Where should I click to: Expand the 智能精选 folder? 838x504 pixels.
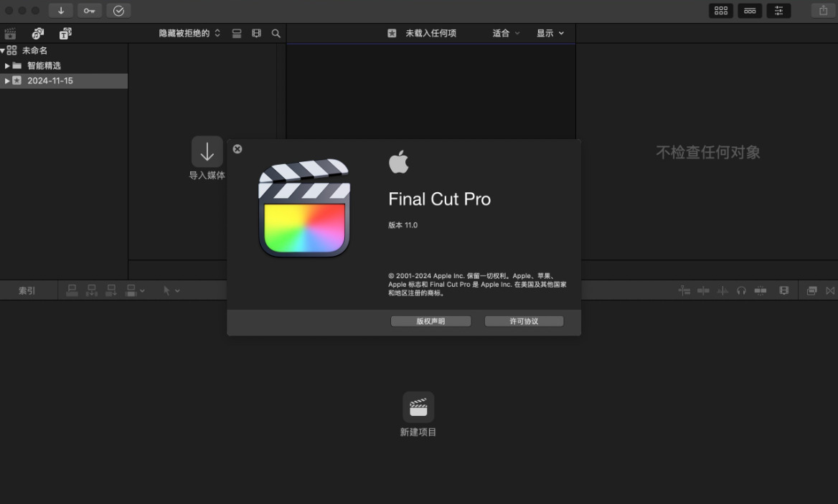[x=7, y=66]
